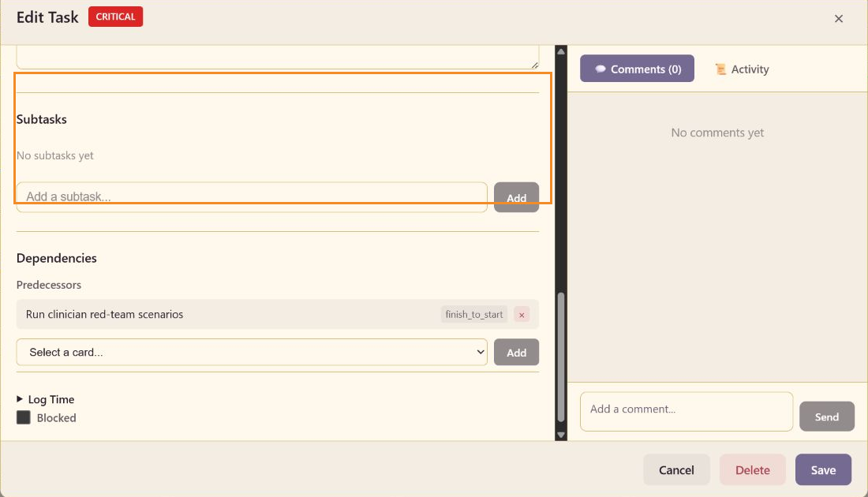This screenshot has height=497, width=868.
Task: Click the finish_to_start dependency tag
Action: pyautogui.click(x=474, y=314)
